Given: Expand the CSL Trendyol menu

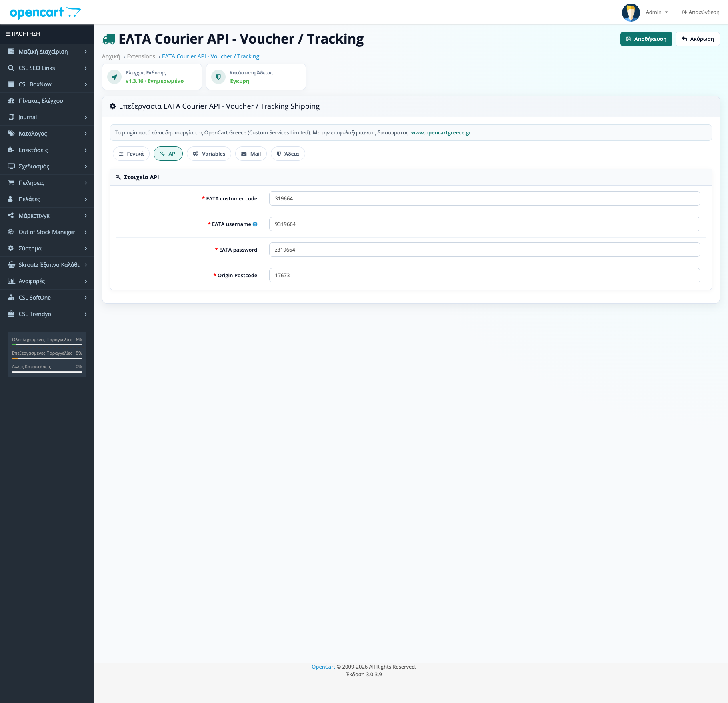Looking at the screenshot, I should coord(47,314).
